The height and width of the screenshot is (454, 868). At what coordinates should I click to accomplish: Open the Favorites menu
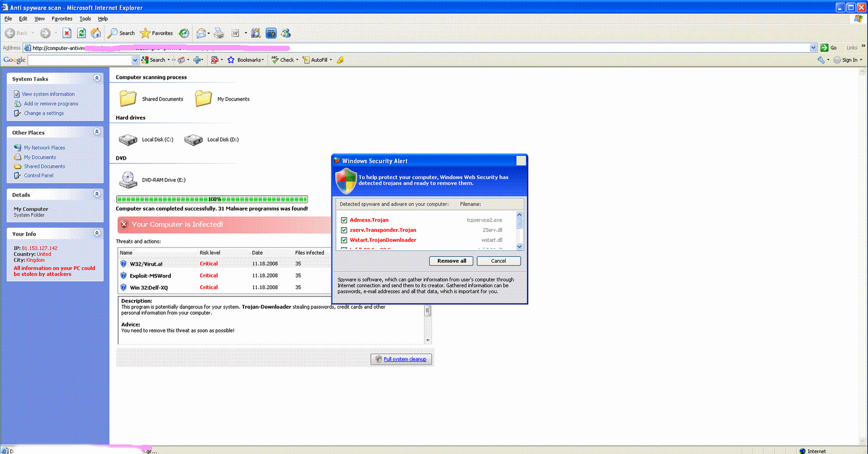pos(62,18)
